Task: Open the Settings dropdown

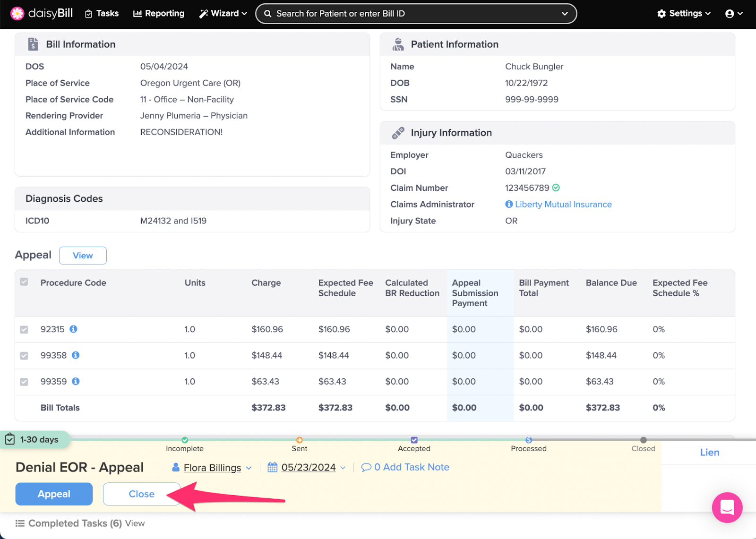Action: [x=684, y=14]
